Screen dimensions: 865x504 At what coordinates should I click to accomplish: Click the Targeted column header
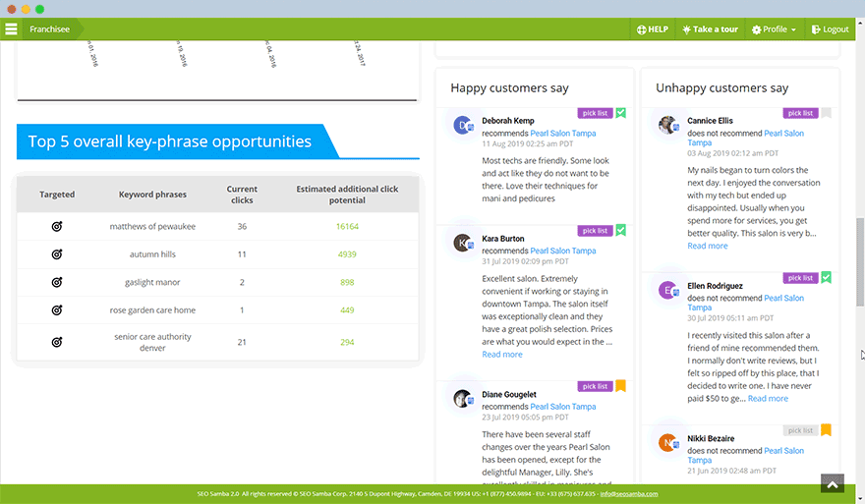(57, 195)
